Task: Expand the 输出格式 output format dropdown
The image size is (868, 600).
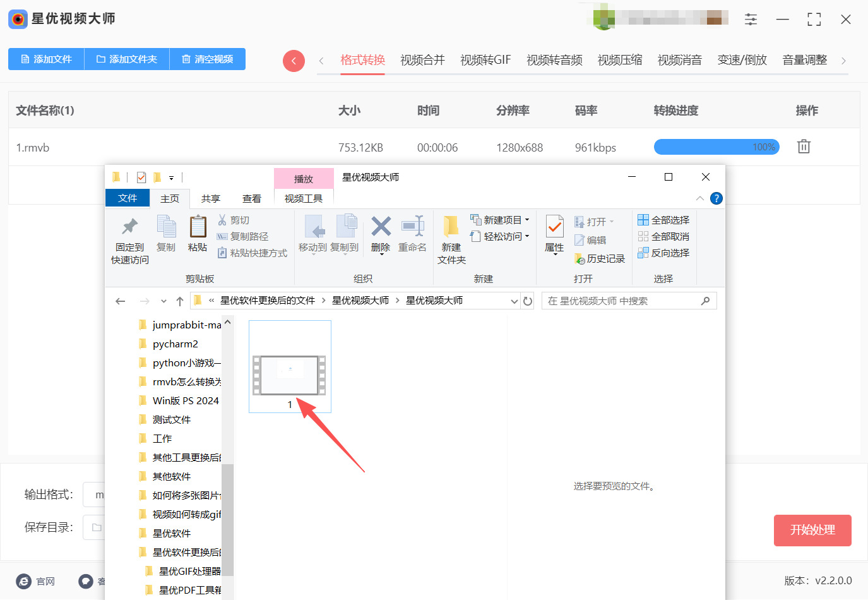Action: point(100,494)
